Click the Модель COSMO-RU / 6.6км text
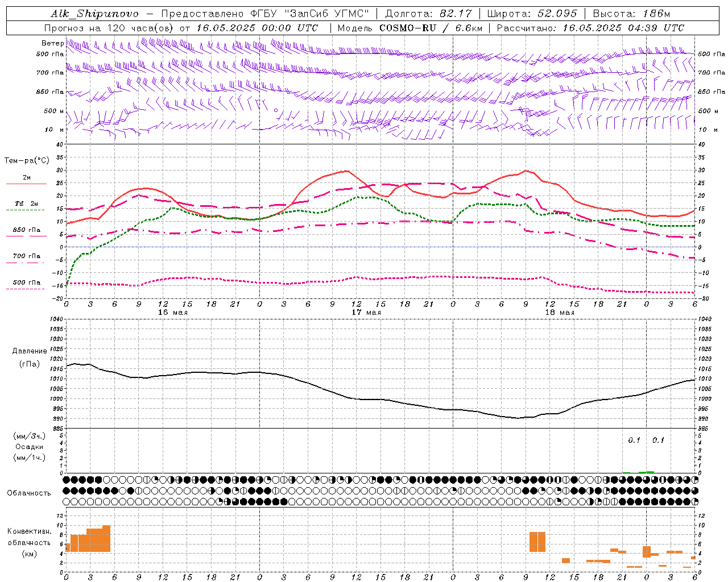Viewport: 728px width, 582px height. pos(410,28)
